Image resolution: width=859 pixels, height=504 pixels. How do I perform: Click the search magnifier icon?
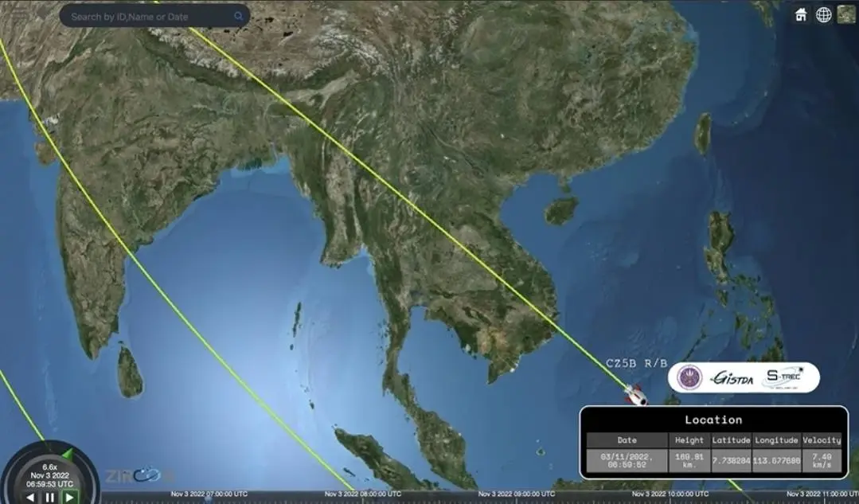point(238,17)
